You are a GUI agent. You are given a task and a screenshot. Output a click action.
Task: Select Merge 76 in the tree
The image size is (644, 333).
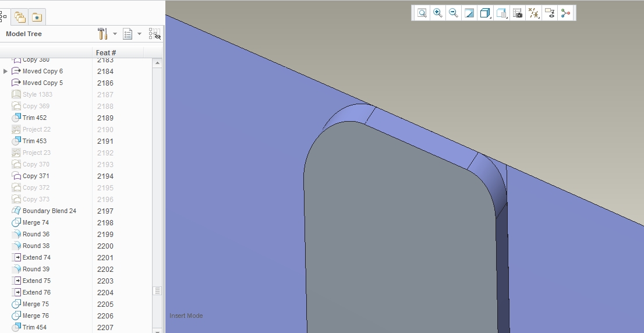click(36, 316)
